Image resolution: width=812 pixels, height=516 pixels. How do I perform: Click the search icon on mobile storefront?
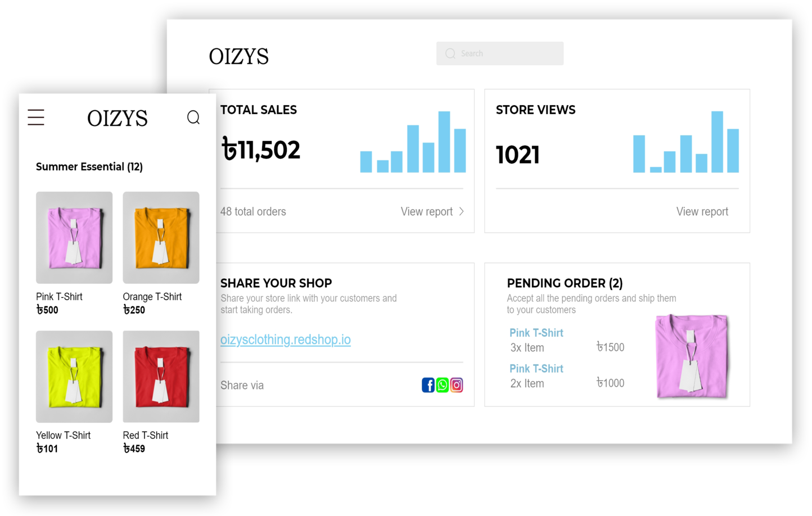pyautogui.click(x=193, y=117)
